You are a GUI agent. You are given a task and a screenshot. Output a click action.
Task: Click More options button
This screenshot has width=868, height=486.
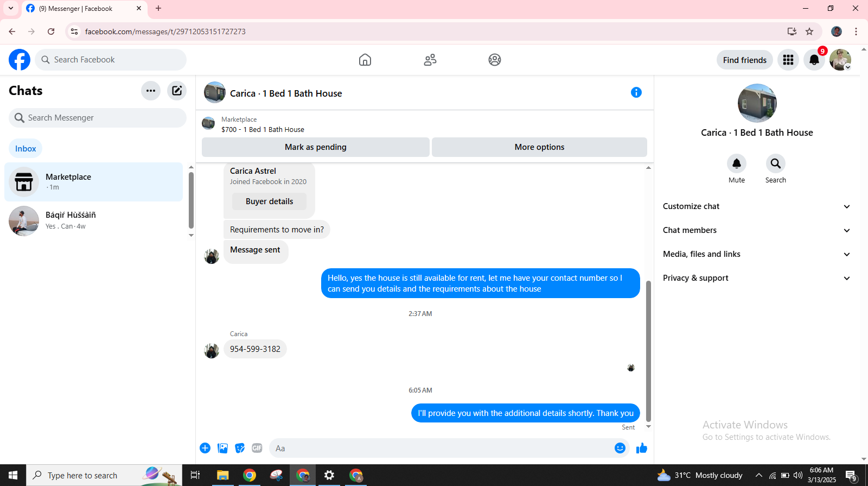(x=539, y=147)
